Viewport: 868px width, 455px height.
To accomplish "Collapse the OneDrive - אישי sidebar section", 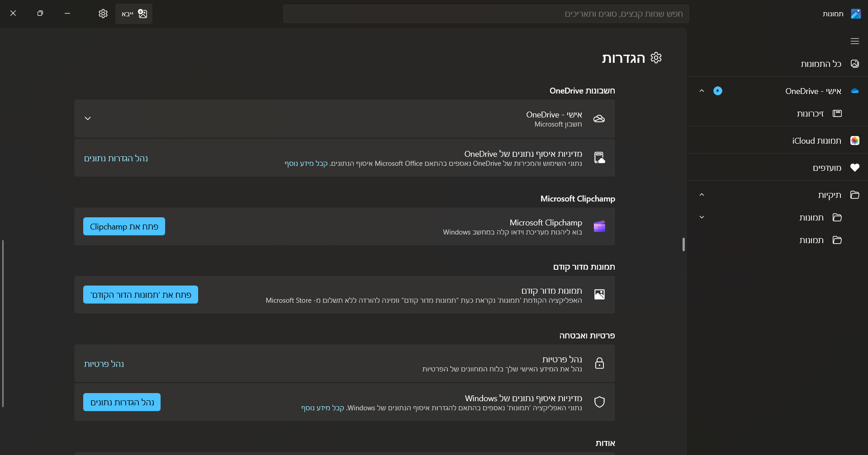I will 702,91.
